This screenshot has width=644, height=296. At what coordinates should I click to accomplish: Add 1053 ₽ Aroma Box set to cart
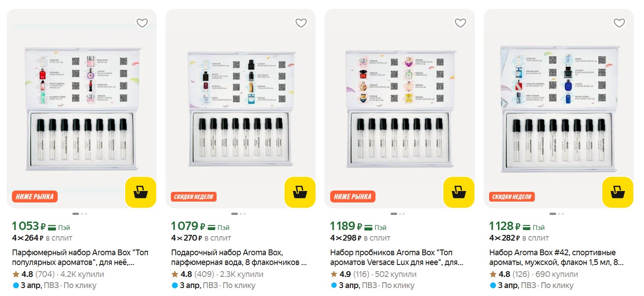tap(141, 192)
